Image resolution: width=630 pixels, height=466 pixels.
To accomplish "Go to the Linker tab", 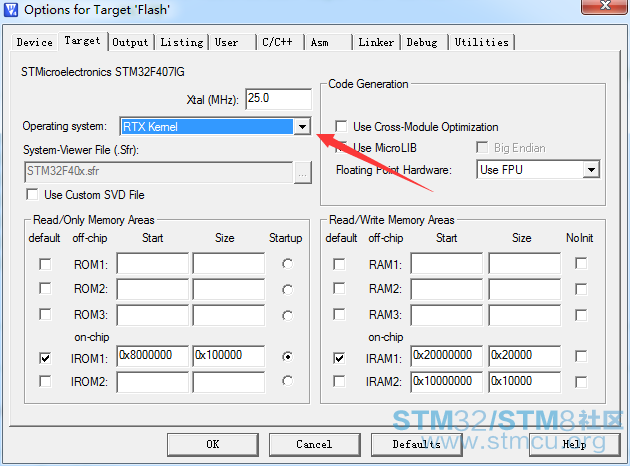I will pyautogui.click(x=376, y=42).
